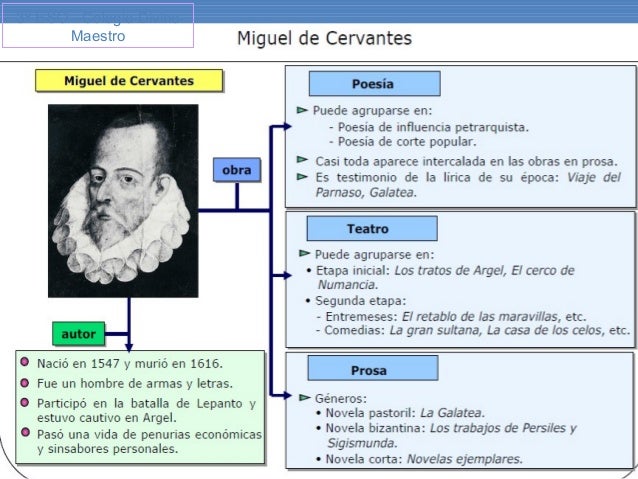The width and height of the screenshot is (638, 479).
Task: Click 'Puede agruparse en:' text in Teatro panel
Action: [374, 255]
